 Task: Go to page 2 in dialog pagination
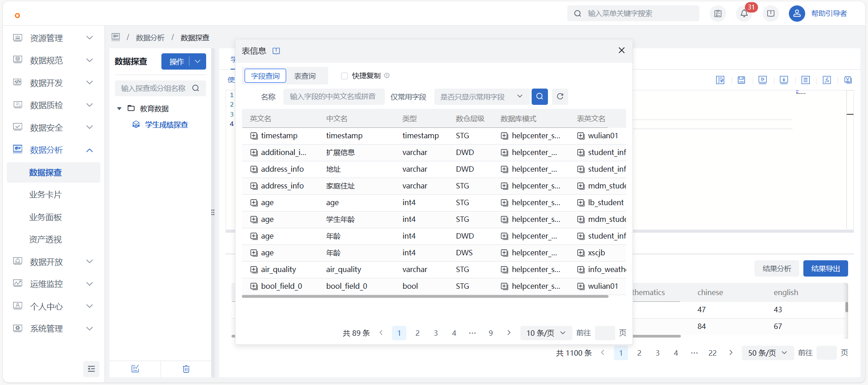[x=417, y=333]
